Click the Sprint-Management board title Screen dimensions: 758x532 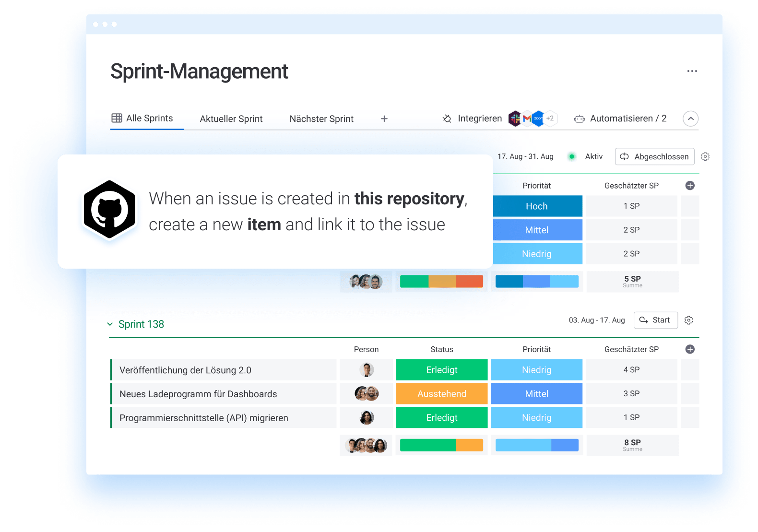pyautogui.click(x=199, y=71)
